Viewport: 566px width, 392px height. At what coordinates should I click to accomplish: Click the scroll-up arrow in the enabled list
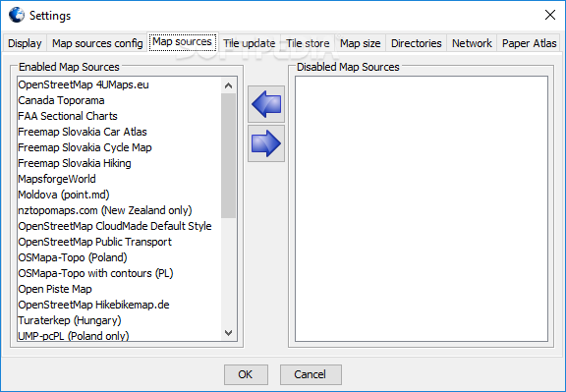tap(228, 85)
